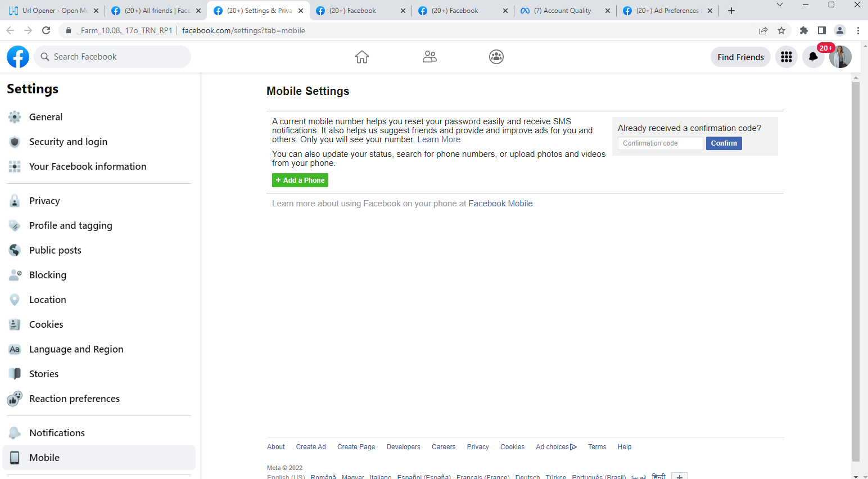Open the Chrome profile icon

pos(840,30)
